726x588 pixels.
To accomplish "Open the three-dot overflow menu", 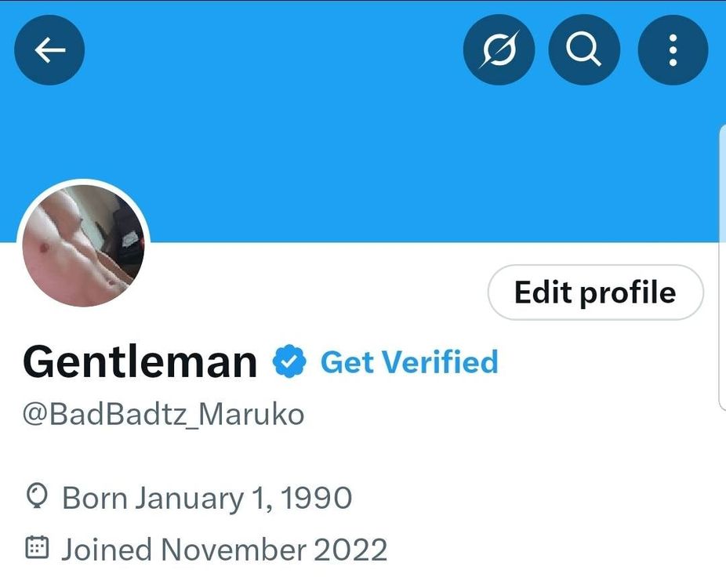I will [673, 50].
